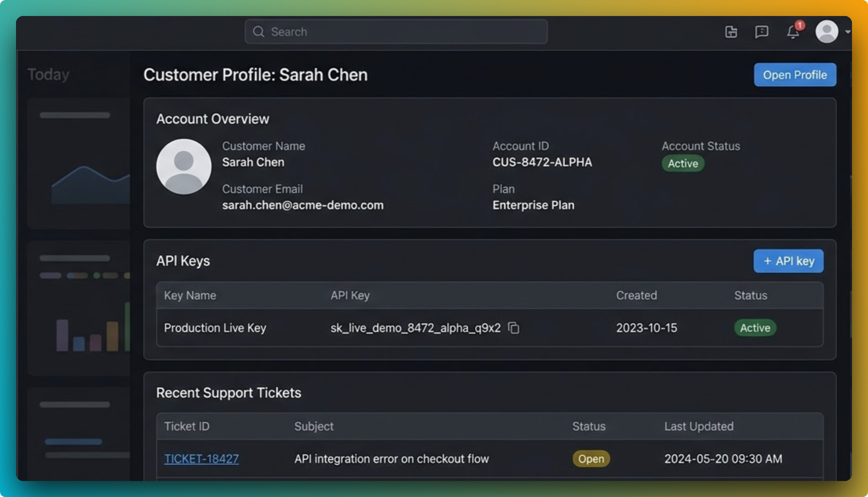Select the search magnifier icon
This screenshot has width=868, height=497.
[258, 32]
